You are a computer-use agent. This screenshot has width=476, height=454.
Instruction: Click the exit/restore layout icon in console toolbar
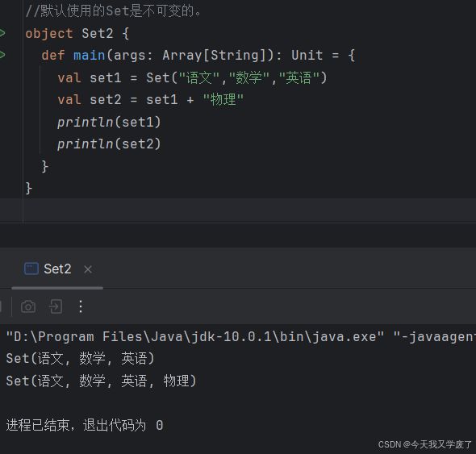pyautogui.click(x=56, y=306)
